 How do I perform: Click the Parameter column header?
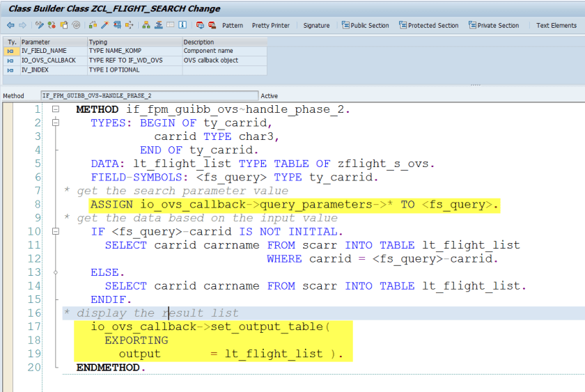pyautogui.click(x=54, y=42)
